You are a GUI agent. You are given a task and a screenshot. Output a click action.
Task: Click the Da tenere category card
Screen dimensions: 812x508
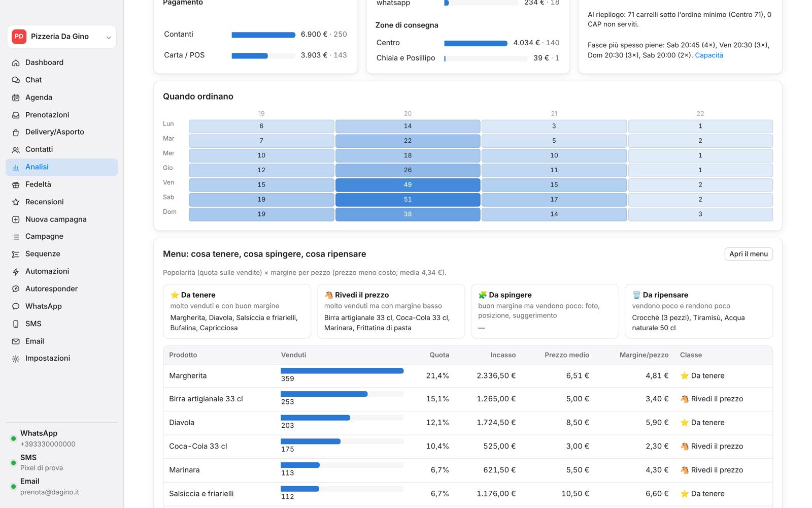pos(237,311)
